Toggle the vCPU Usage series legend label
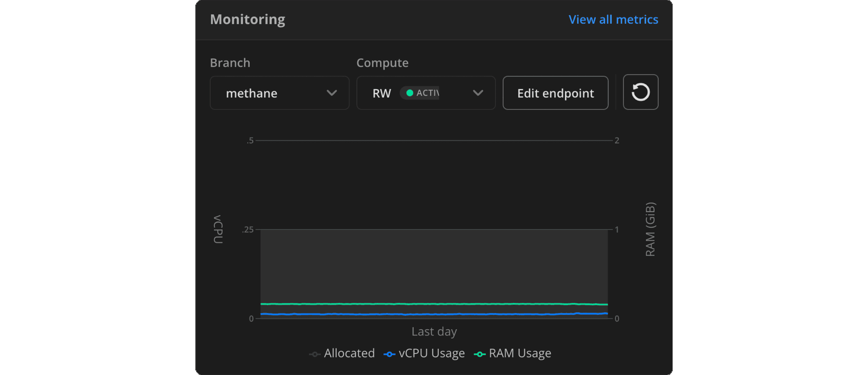 tap(431, 353)
